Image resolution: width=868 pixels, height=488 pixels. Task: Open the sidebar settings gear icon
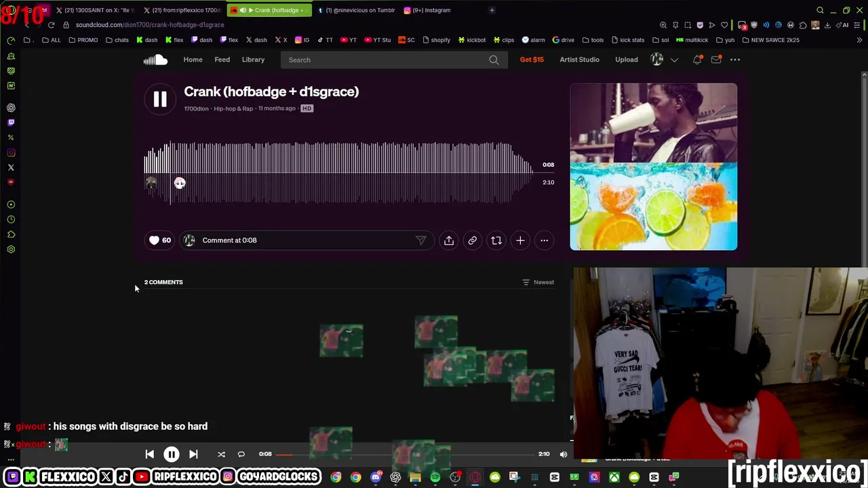point(11,249)
